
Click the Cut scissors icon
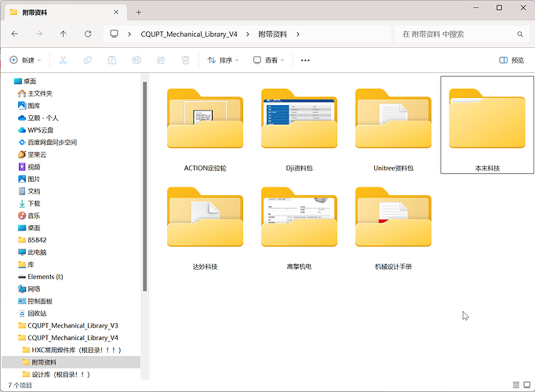tap(63, 60)
